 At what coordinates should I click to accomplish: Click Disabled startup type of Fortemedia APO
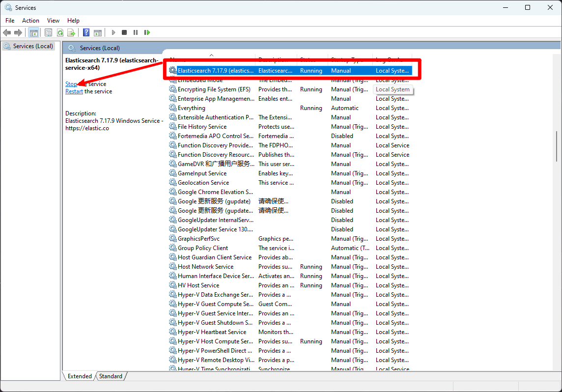(342, 136)
